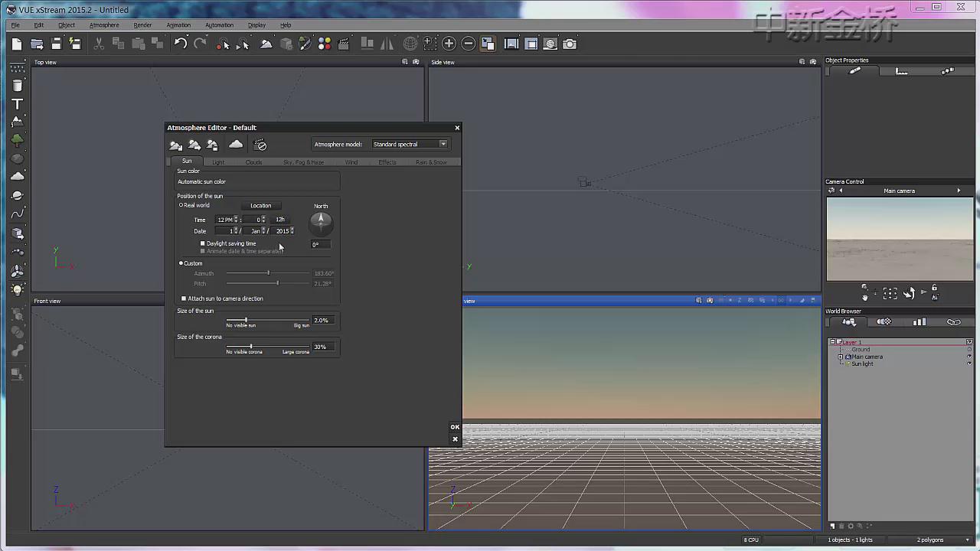Check Attach sun to camera direction
The image size is (980, 551).
184,298
